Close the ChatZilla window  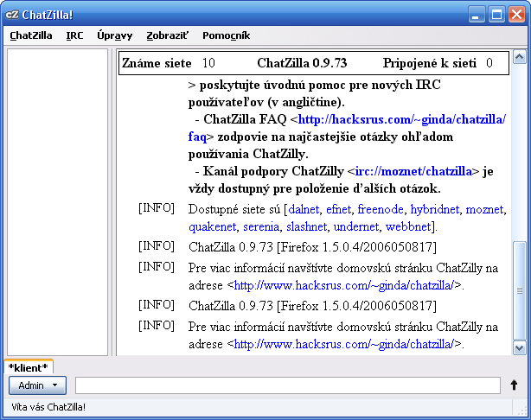(517, 15)
